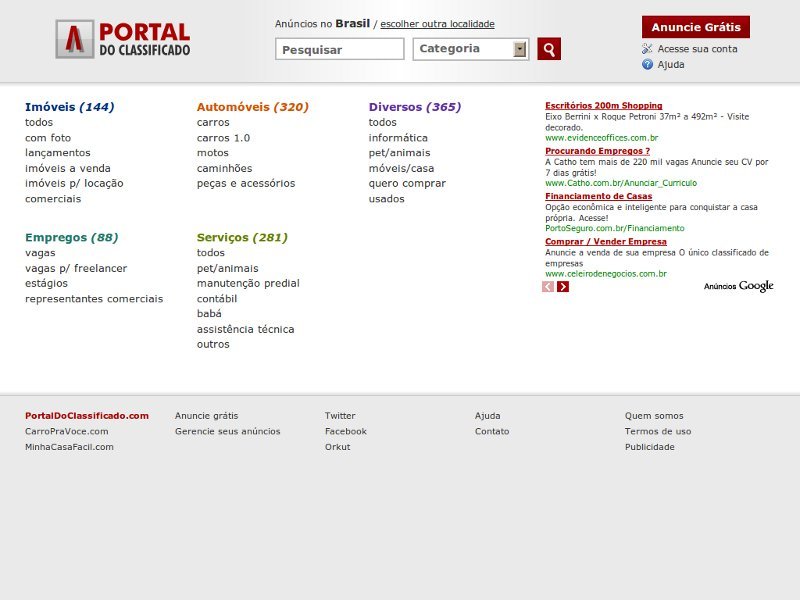Viewport: 800px width, 600px height.
Task: Select 'manutenção predial' link
Action: (x=248, y=284)
